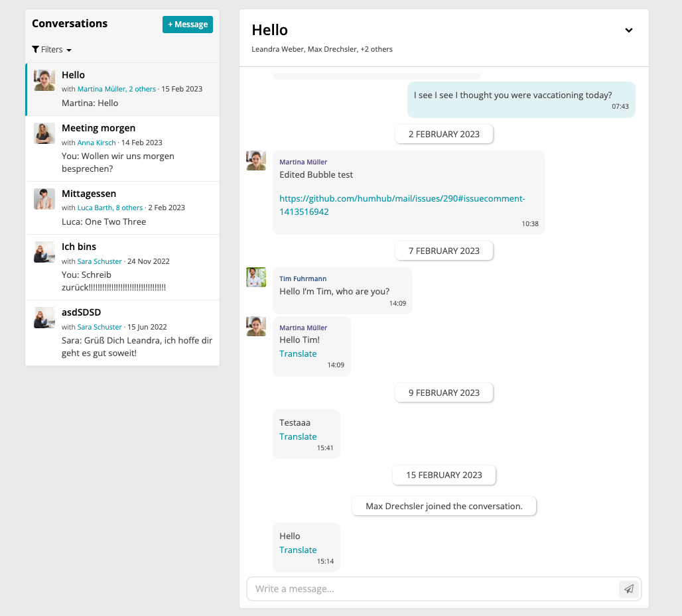Click 'Martina: Hello' preview text
Viewport: 682px width, 616px height.
(x=90, y=103)
